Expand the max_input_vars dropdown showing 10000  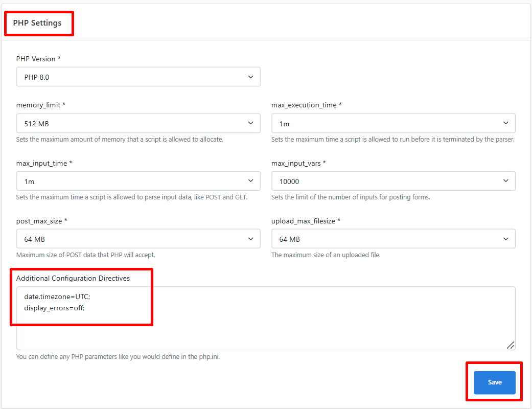tap(393, 181)
